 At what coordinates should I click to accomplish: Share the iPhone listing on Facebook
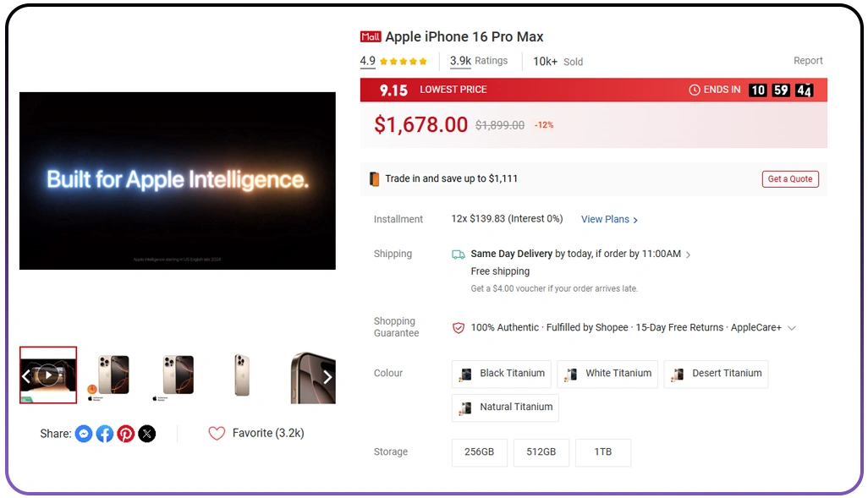(x=105, y=433)
